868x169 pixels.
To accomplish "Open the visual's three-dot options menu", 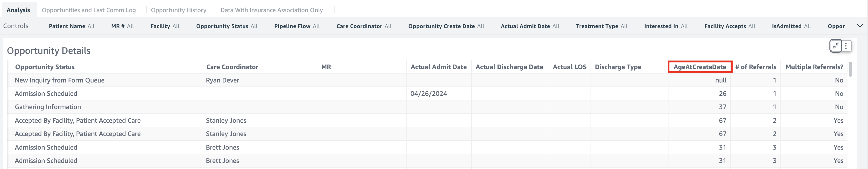I will [846, 46].
